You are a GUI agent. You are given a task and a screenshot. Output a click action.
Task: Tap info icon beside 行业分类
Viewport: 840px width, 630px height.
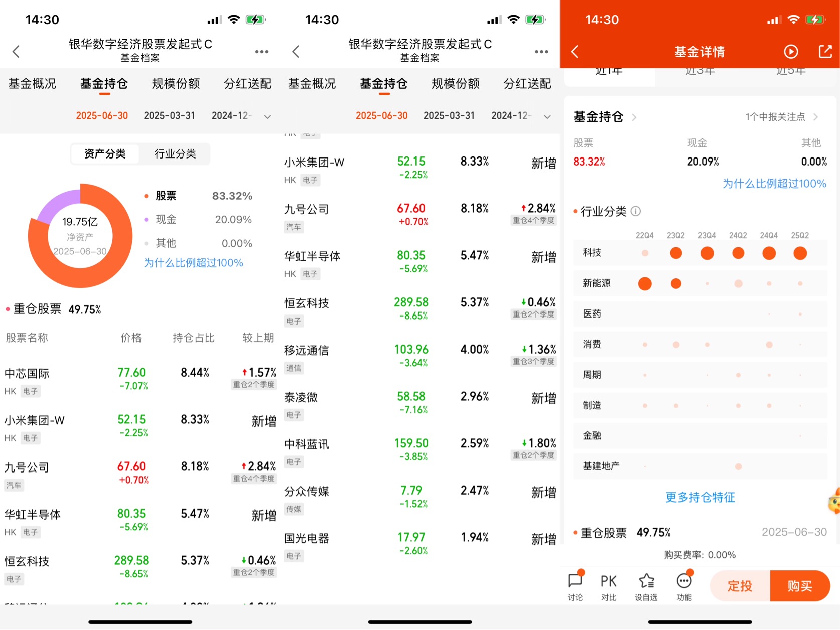point(635,211)
